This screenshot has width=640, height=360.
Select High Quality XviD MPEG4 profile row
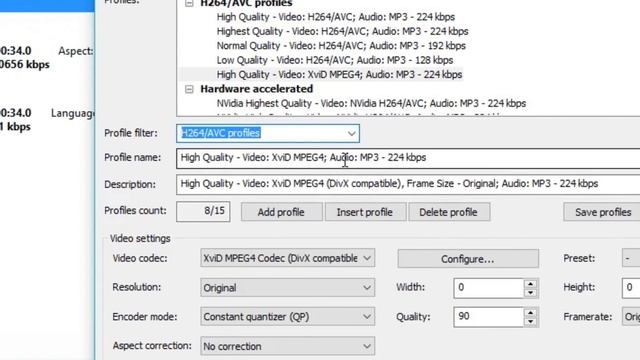(x=339, y=75)
